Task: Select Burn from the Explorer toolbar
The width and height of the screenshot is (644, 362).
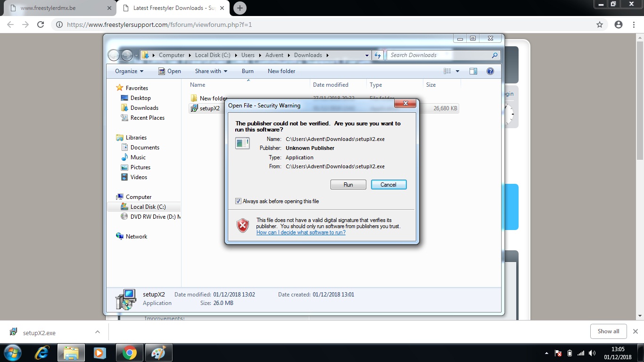Action: coord(248,71)
